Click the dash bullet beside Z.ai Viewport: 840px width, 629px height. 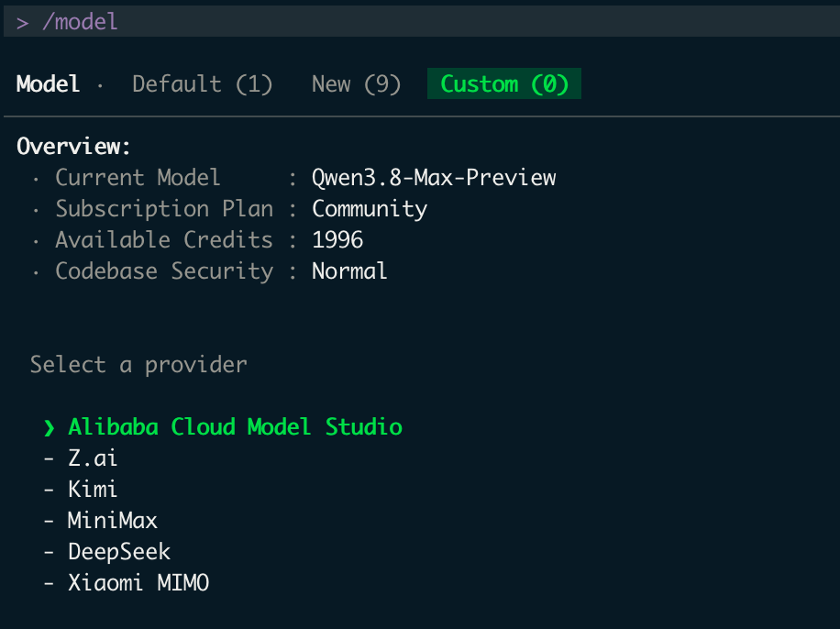49,458
